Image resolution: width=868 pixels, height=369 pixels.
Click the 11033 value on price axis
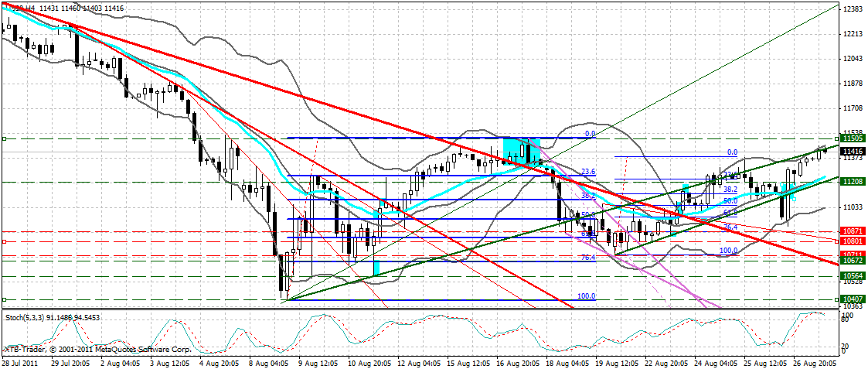tap(853, 207)
